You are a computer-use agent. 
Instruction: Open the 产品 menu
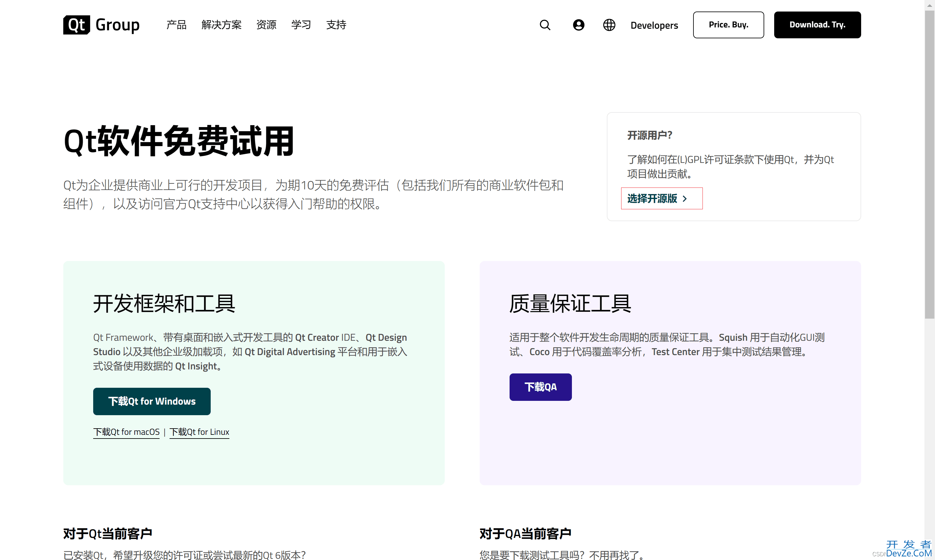176,25
